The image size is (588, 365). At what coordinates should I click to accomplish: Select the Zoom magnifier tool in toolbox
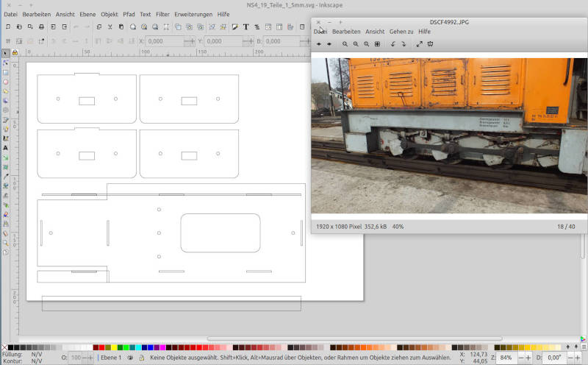click(x=5, y=243)
